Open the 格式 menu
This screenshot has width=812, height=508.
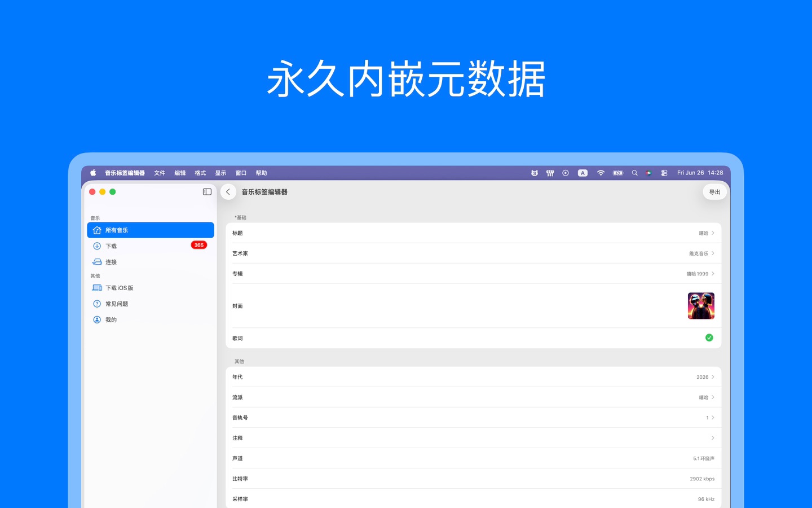pos(200,173)
